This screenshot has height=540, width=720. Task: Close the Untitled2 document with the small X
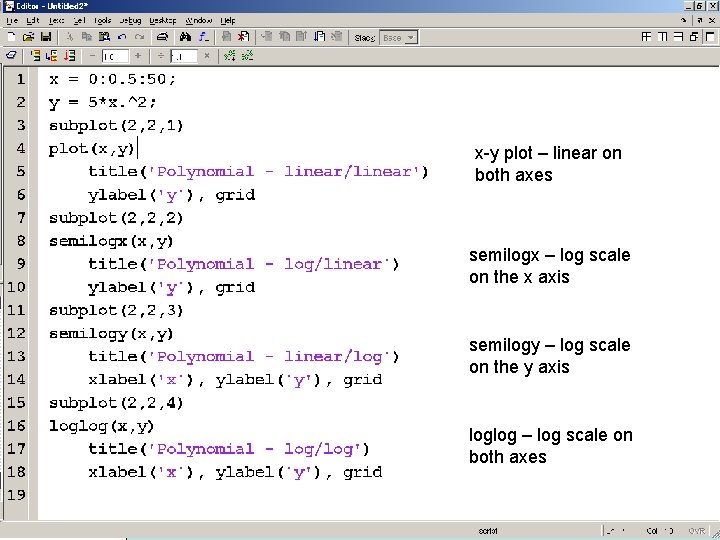(x=712, y=20)
